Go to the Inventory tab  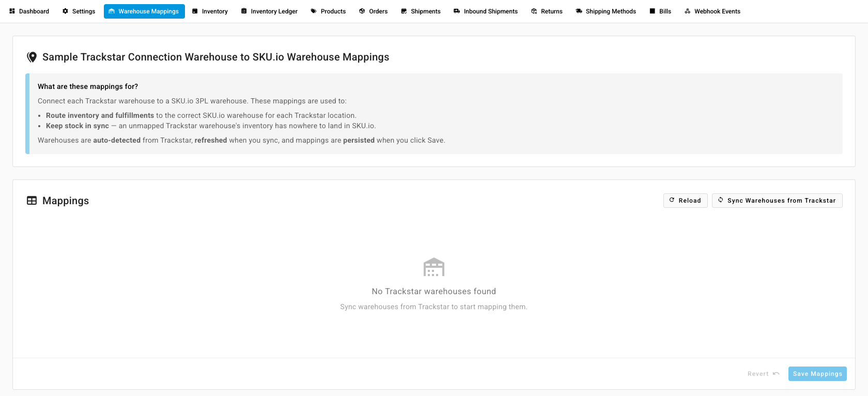pyautogui.click(x=210, y=11)
